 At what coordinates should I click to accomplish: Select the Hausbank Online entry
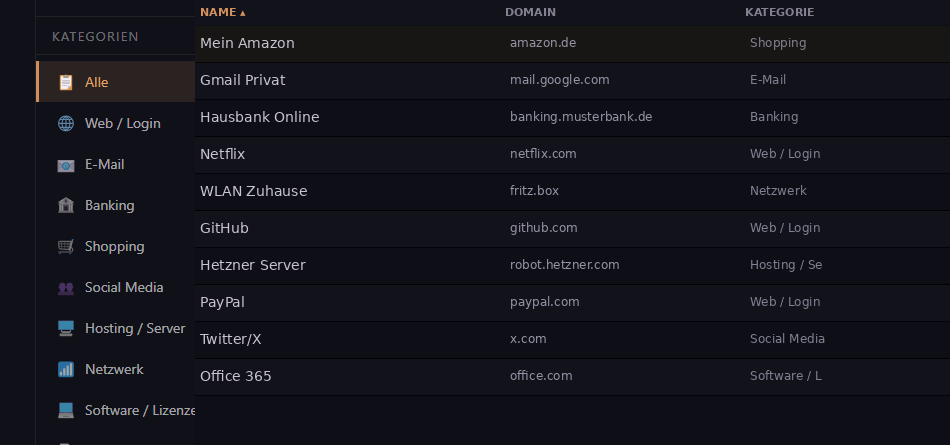pyautogui.click(x=259, y=117)
